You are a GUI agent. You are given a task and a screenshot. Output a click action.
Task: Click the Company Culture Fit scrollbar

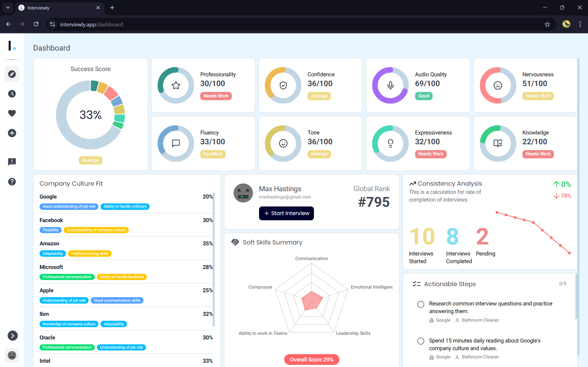point(214,260)
